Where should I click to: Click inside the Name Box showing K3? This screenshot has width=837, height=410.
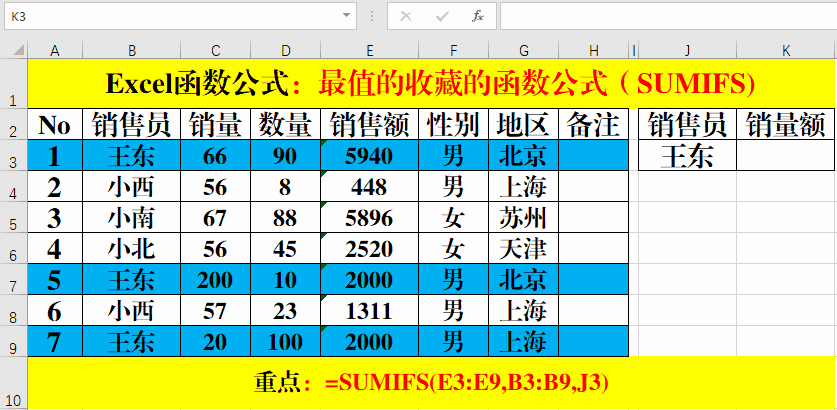pos(170,16)
